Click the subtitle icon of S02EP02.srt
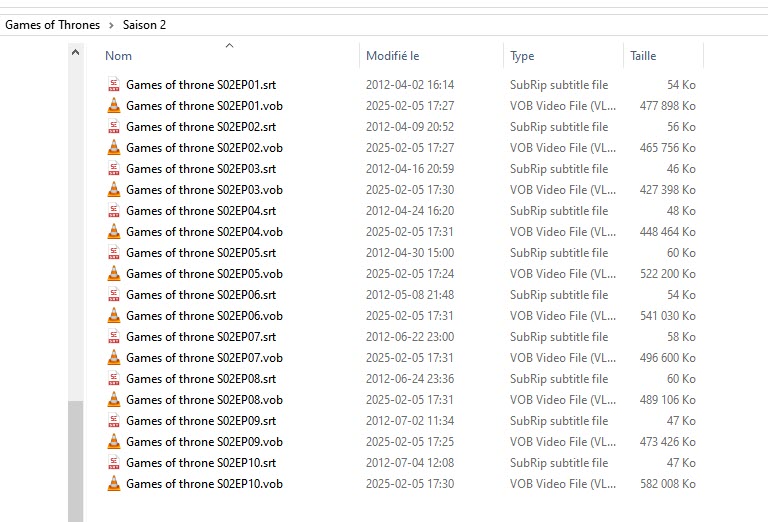Viewport: 768px width, 522px height. coord(114,127)
